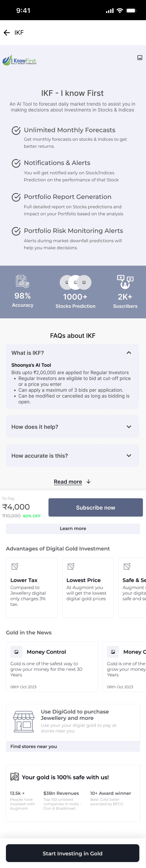
Task: Tap Find stores near you
Action: [34, 746]
